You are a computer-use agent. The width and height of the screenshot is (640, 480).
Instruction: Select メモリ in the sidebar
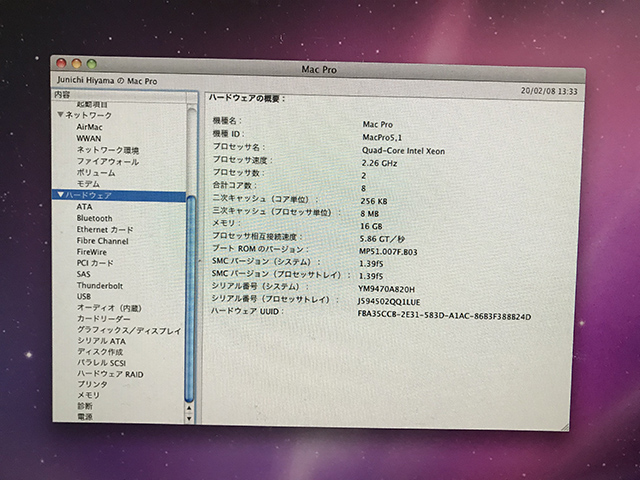pyautogui.click(x=89, y=395)
